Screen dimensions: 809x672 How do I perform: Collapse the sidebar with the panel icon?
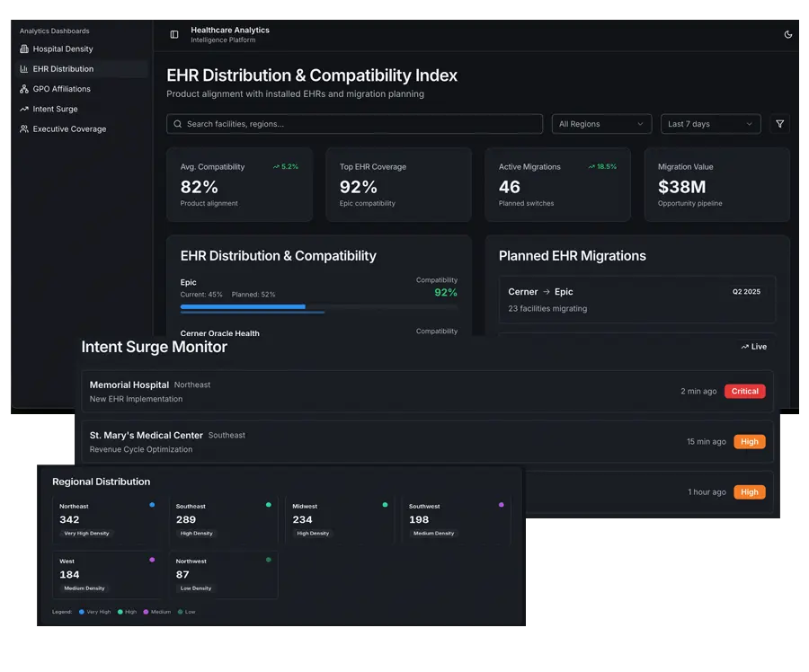tap(174, 35)
